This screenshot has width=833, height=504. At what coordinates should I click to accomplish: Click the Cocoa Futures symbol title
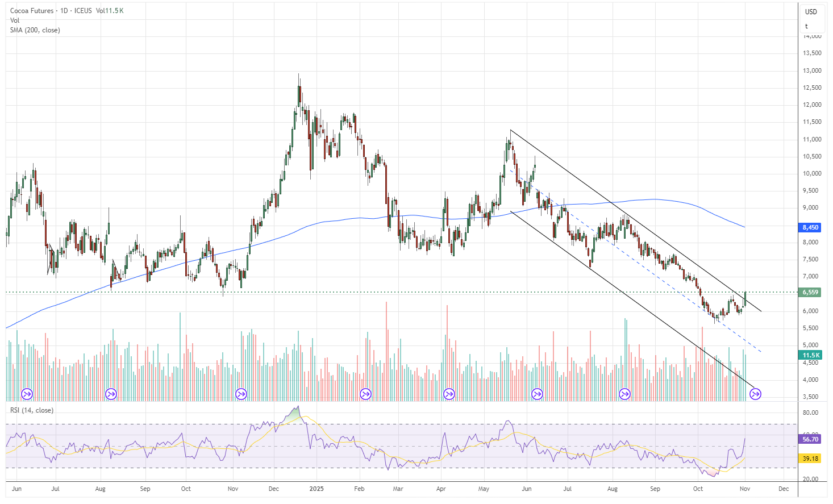[32, 11]
